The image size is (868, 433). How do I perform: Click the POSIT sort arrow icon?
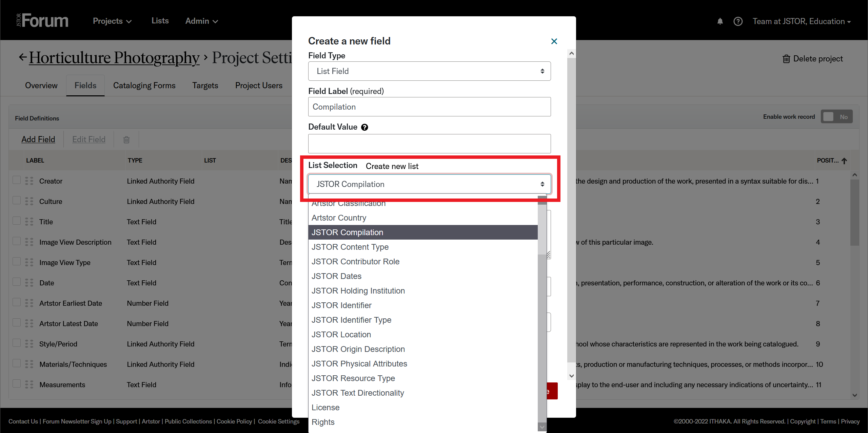pyautogui.click(x=844, y=161)
